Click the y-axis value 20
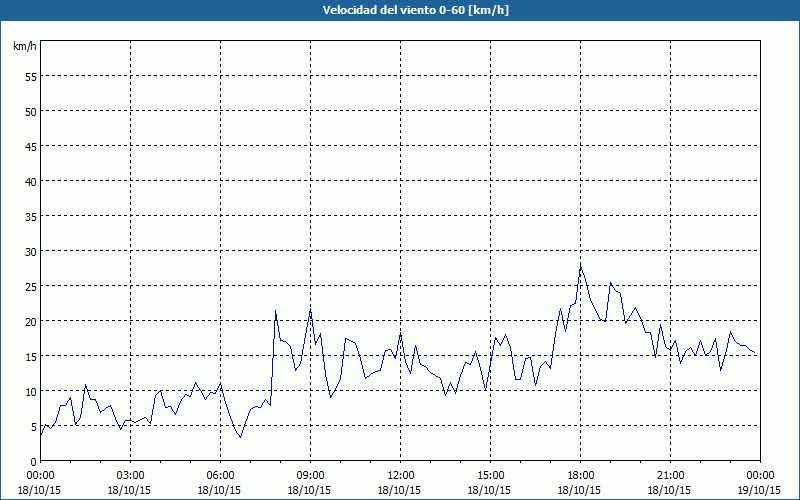800x500 pixels. point(31,321)
